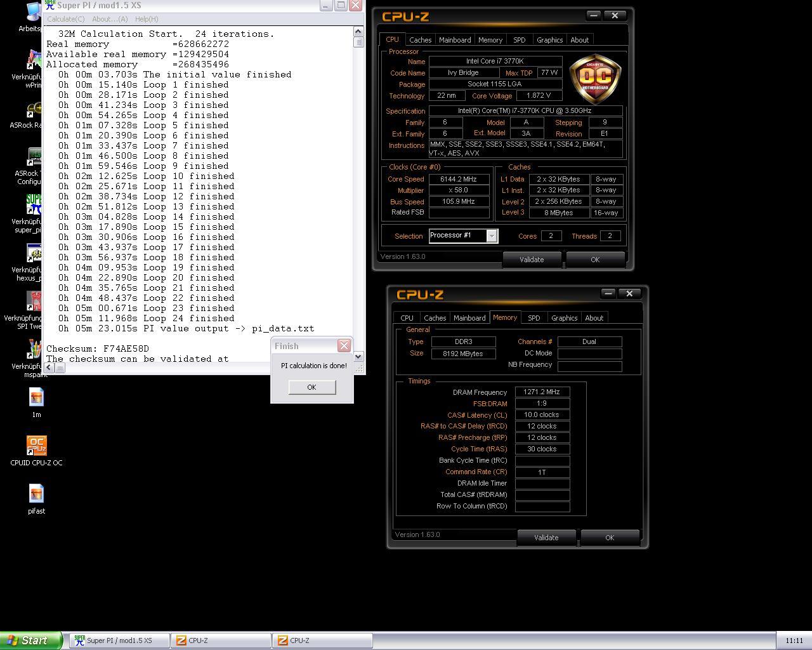Click the memory Size 8192 MBytes value
The height and width of the screenshot is (650, 812).
click(464, 354)
